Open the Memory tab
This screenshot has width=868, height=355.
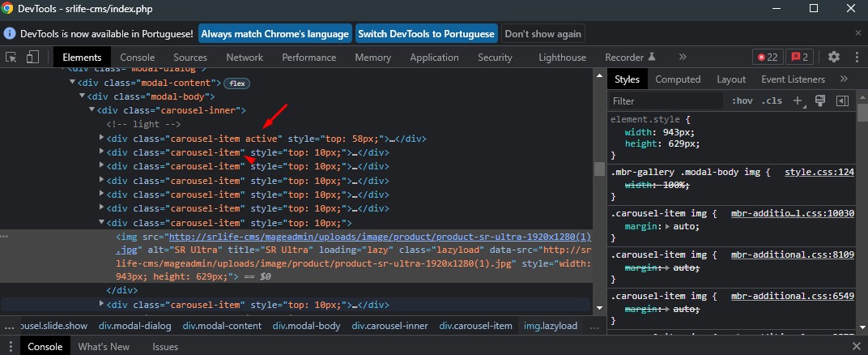point(373,57)
